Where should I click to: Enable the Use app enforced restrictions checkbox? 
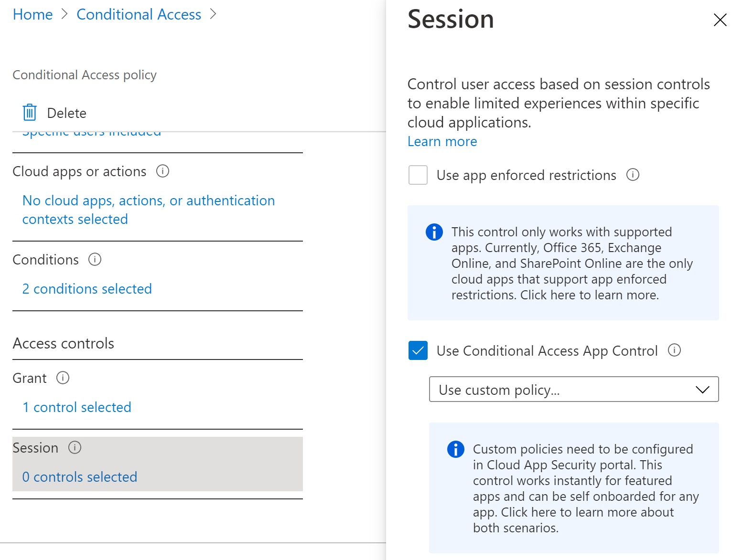(x=418, y=175)
